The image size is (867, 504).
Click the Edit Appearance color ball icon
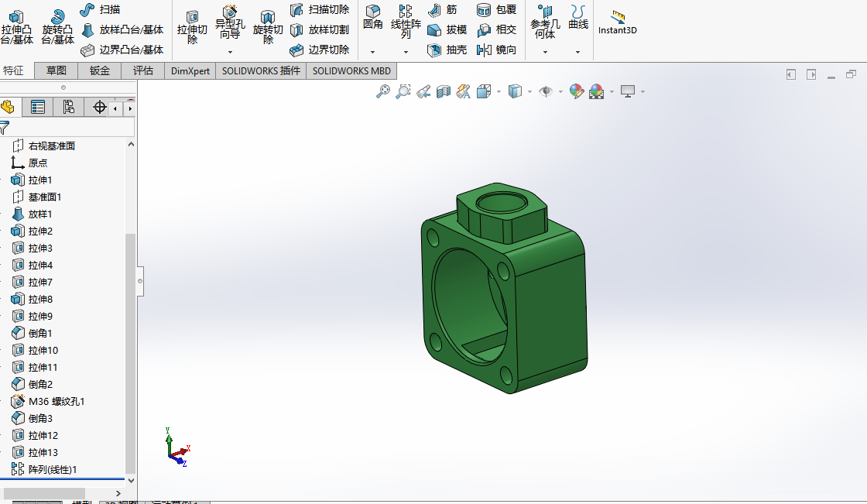click(x=576, y=91)
